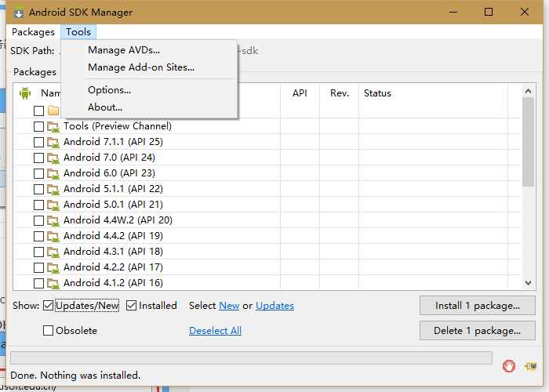Click the package list scrollbar up arrow
Image resolution: width=549 pixels, height=392 pixels.
tap(529, 91)
